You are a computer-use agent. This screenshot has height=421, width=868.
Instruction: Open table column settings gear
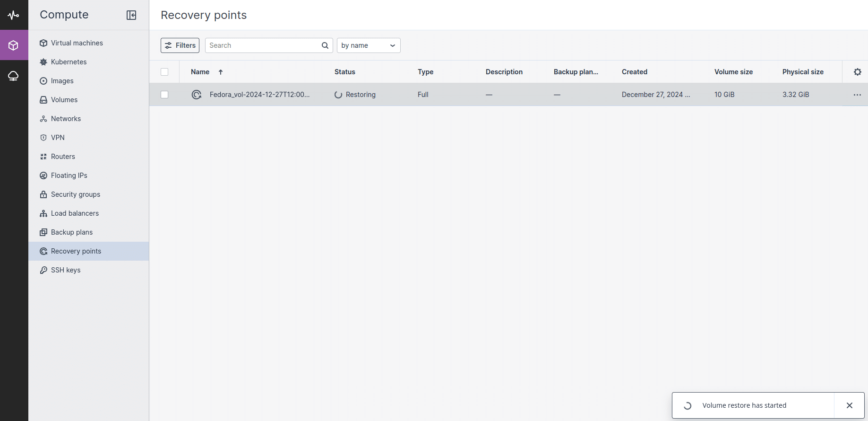pos(858,72)
